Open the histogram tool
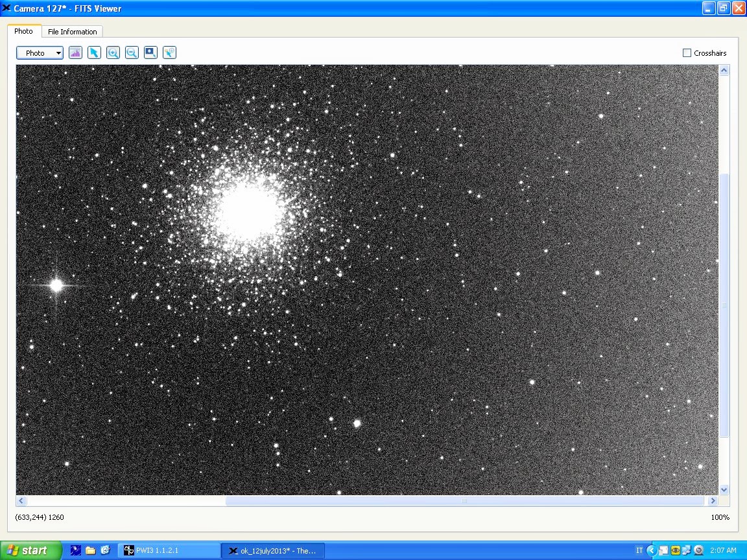747x560 pixels. click(75, 53)
